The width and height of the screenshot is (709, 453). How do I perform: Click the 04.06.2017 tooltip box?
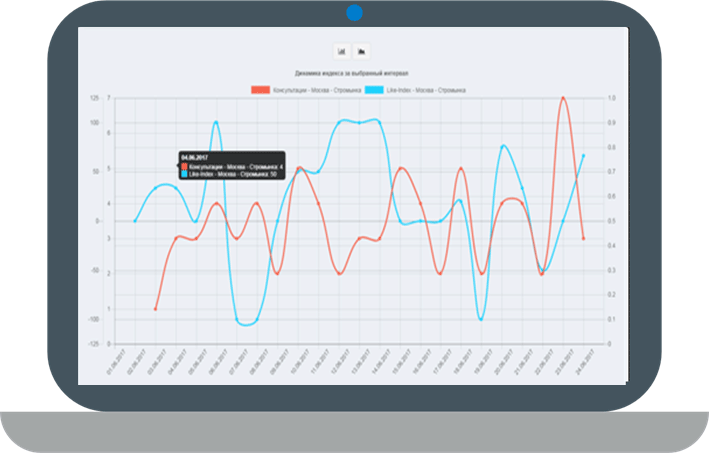coord(231,166)
